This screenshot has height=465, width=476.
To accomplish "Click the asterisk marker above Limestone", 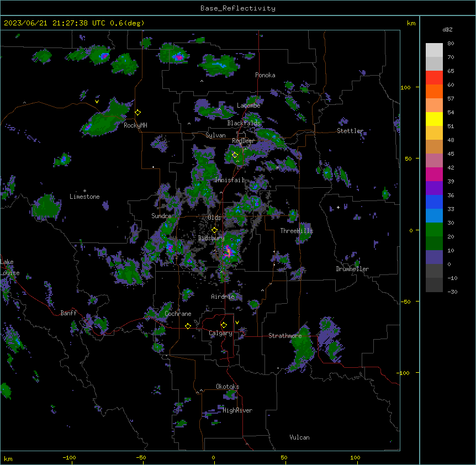I will [x=84, y=191].
